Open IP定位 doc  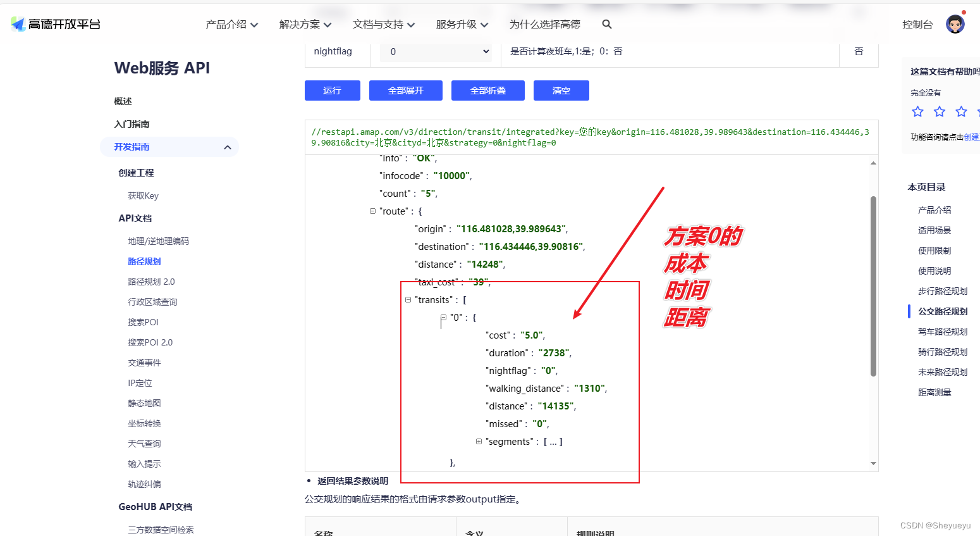tap(140, 383)
